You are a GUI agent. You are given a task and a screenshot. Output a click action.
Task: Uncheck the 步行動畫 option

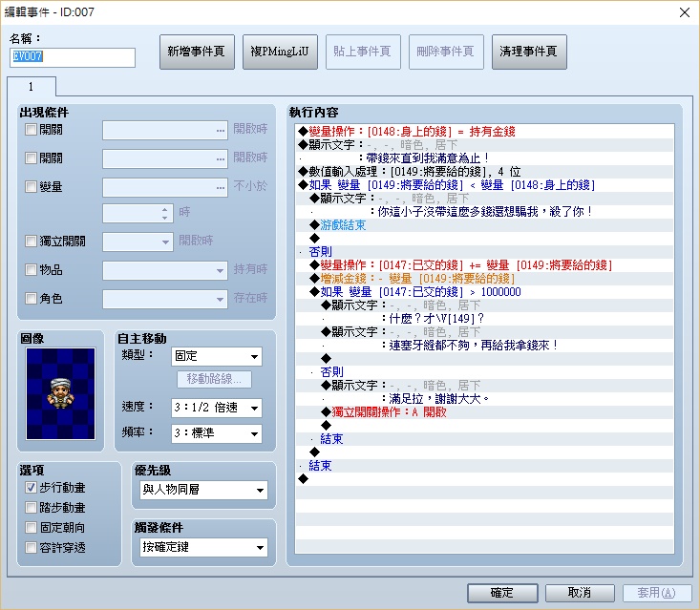pos(31,488)
